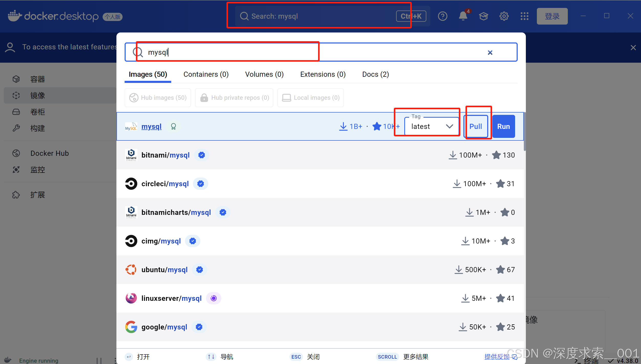The width and height of the screenshot is (641, 364).
Task: Click the Pull button for mysql
Action: pyautogui.click(x=475, y=126)
